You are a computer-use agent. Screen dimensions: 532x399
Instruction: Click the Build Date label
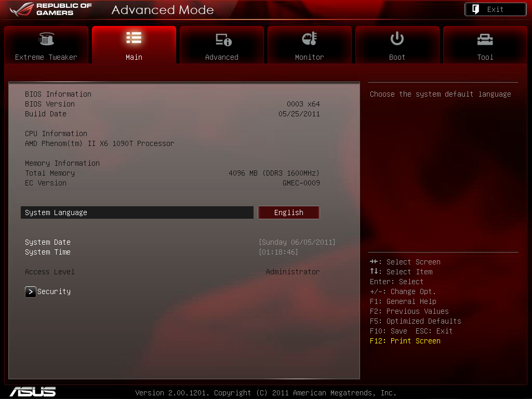[x=46, y=114]
